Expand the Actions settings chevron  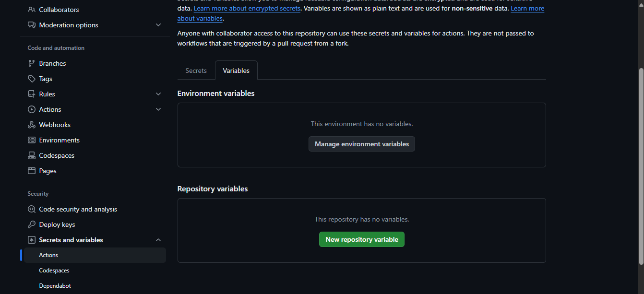158,109
